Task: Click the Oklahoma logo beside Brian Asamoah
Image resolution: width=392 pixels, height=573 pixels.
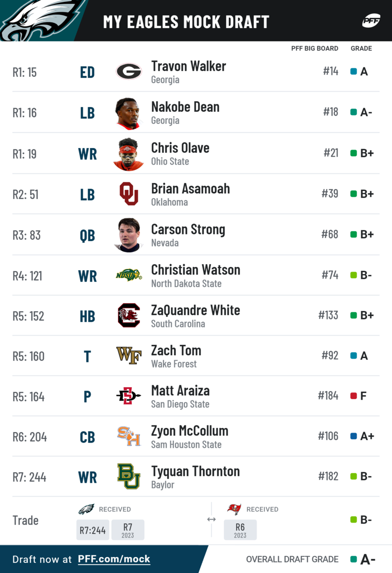Action: click(128, 194)
